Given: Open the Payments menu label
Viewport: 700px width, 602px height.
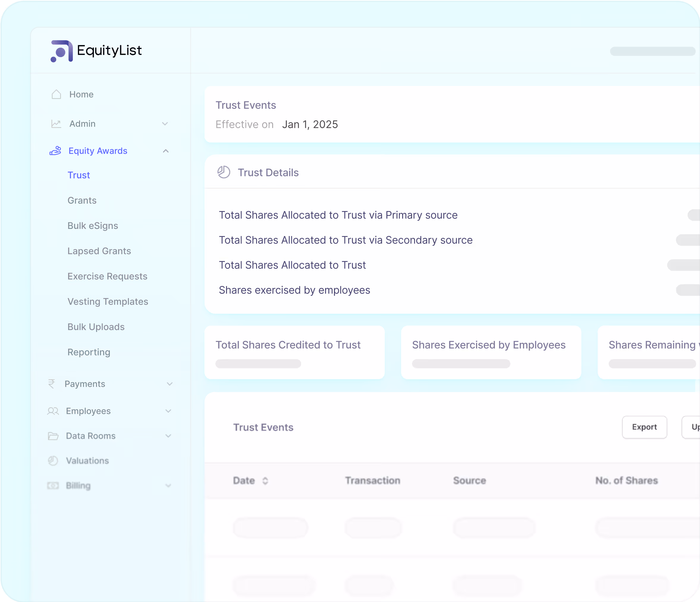Looking at the screenshot, I should [x=85, y=384].
